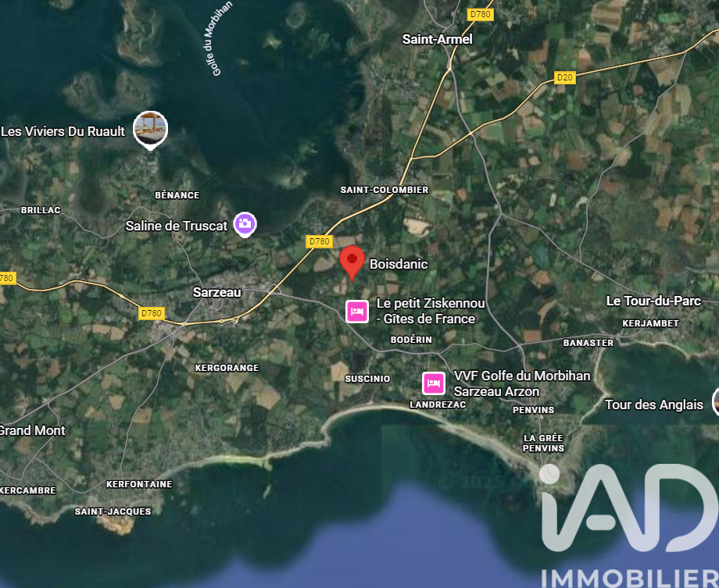Click the Tour des Anglais photo marker
Viewport: 719px width, 588px height.
[714, 401]
